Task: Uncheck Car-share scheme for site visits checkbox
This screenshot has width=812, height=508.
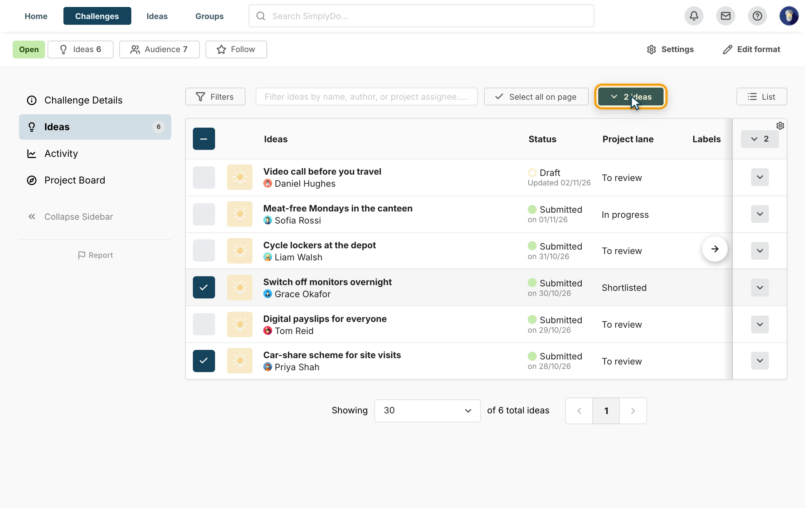Action: (204, 361)
